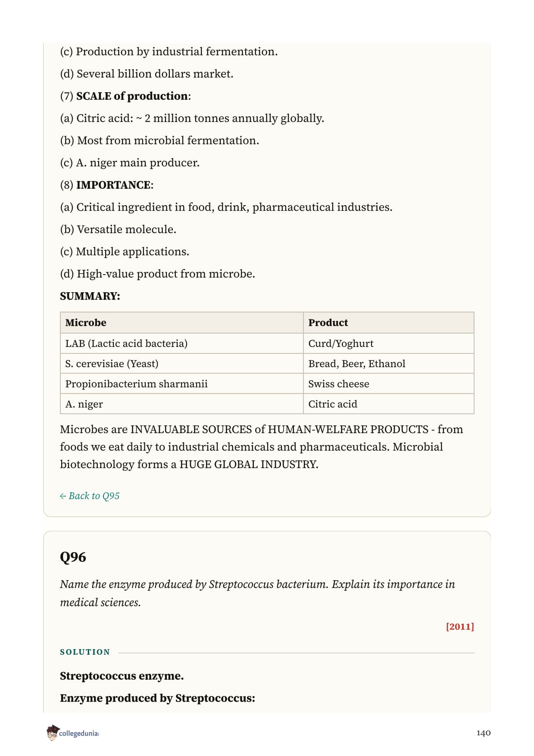
Task: Click the collegedunia logo icon
Action: (x=52, y=733)
